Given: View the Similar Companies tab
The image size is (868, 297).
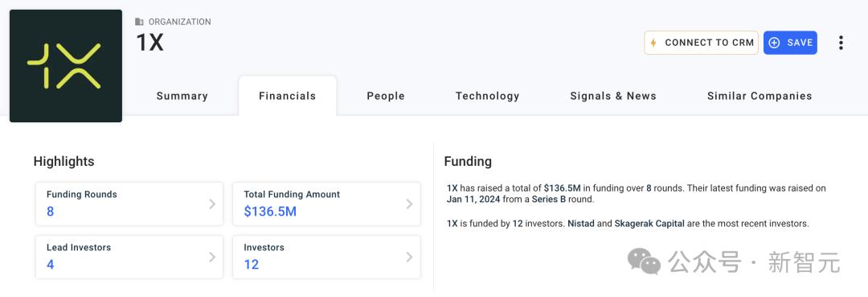Looking at the screenshot, I should [x=759, y=96].
